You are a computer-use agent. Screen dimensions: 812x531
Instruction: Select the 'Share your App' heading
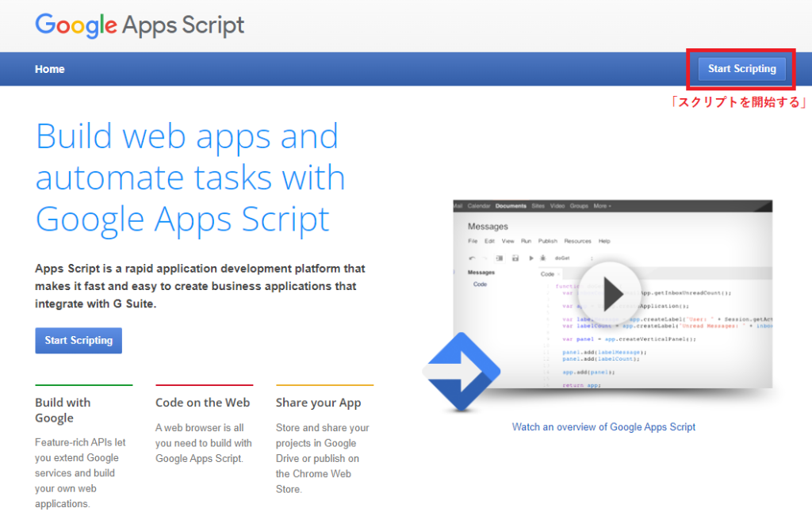click(x=319, y=403)
